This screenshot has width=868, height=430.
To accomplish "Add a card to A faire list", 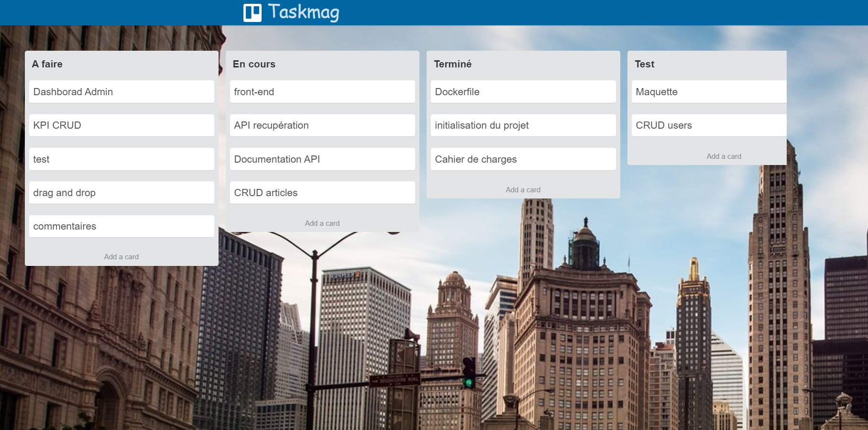I will [121, 257].
